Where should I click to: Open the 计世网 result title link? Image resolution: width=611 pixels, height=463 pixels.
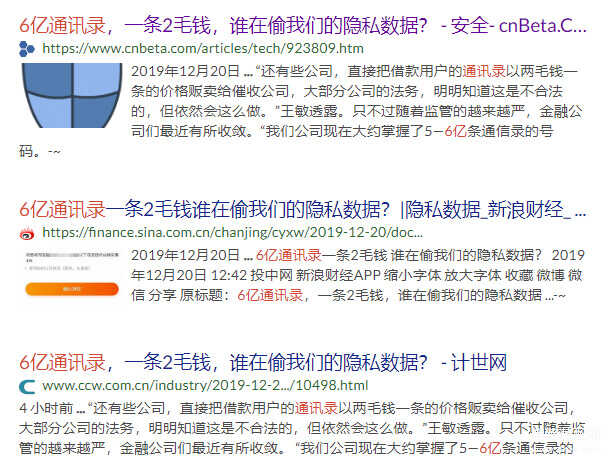point(263,363)
